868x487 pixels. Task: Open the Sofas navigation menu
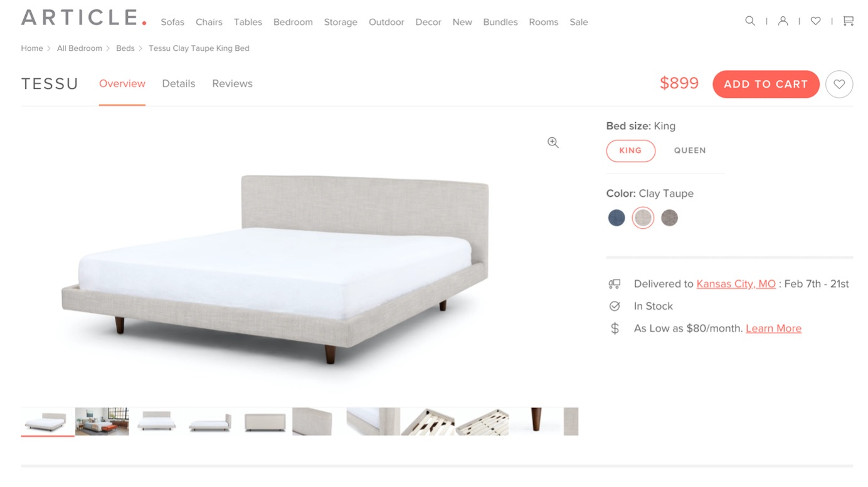coord(172,22)
